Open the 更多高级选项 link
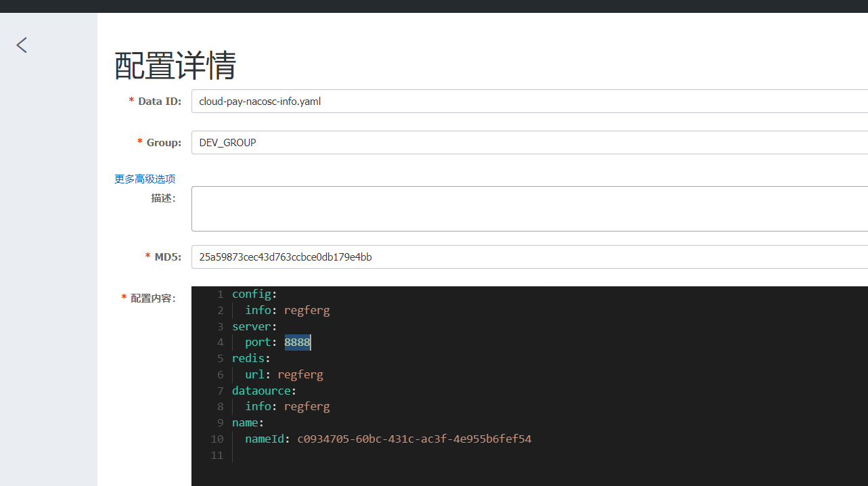The image size is (868, 486). pos(145,179)
